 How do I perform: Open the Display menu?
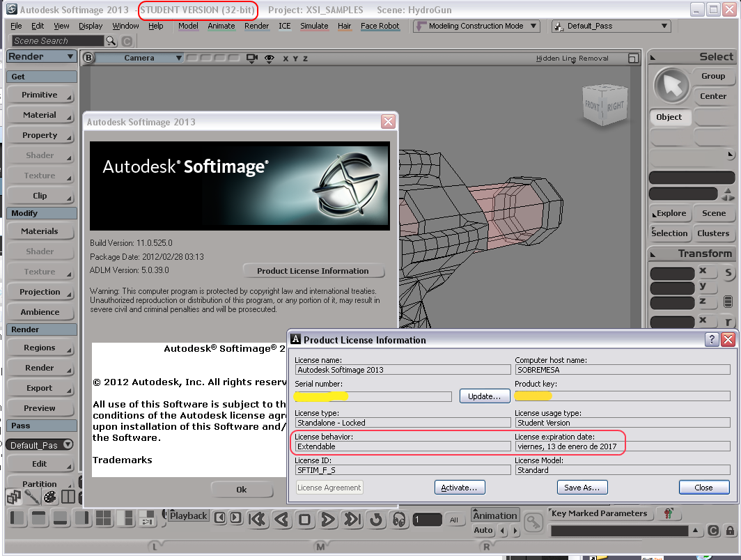(91, 26)
